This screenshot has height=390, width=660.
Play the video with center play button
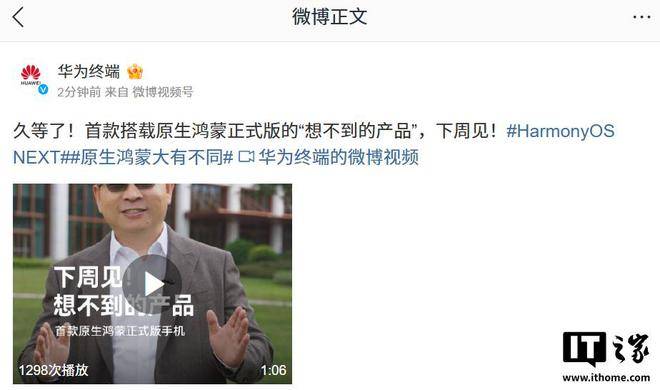(152, 284)
